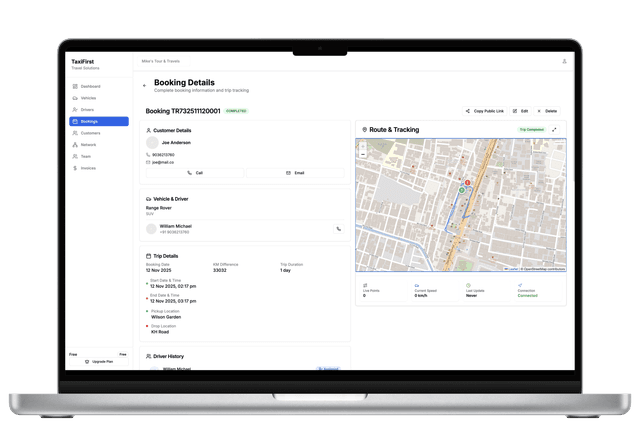Select Customers in the sidebar
640x422 pixels.
click(x=90, y=133)
